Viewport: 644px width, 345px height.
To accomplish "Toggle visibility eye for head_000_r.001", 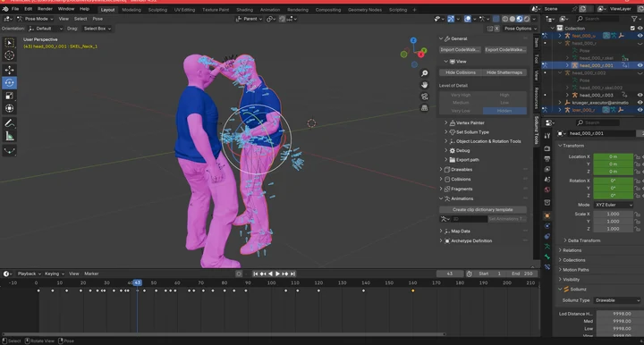I will pos(640,65).
